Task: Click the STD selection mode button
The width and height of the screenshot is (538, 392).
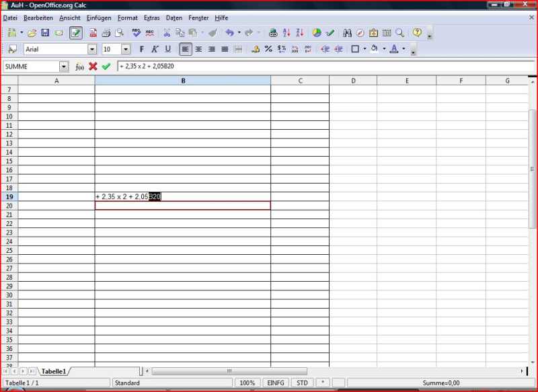Action: click(x=302, y=383)
